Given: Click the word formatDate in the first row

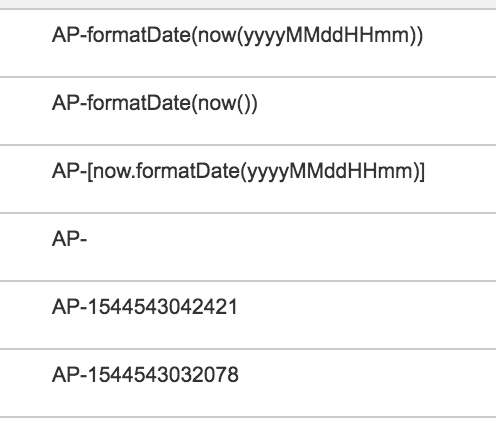Looking at the screenshot, I should (139, 35).
